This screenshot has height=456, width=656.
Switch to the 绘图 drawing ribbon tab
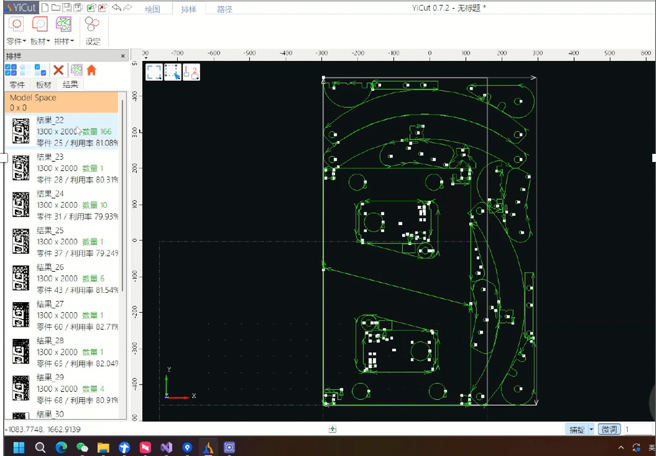(x=151, y=9)
